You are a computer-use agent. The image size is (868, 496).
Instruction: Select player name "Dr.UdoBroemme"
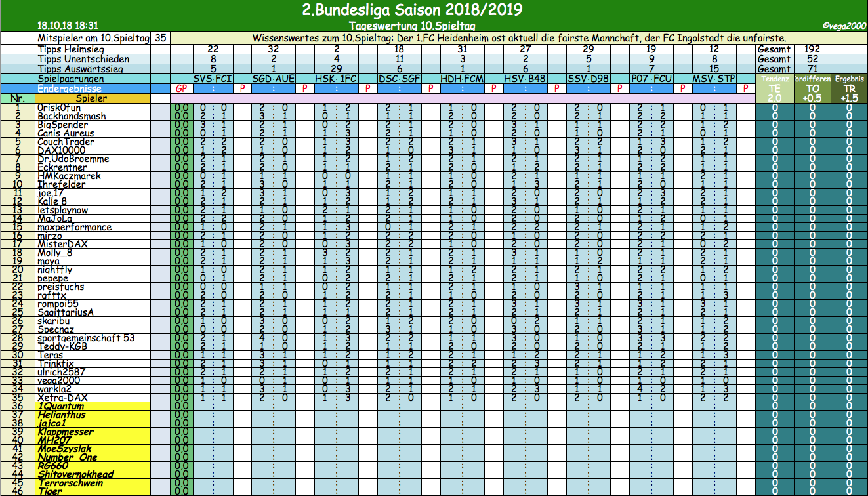pos(73,159)
